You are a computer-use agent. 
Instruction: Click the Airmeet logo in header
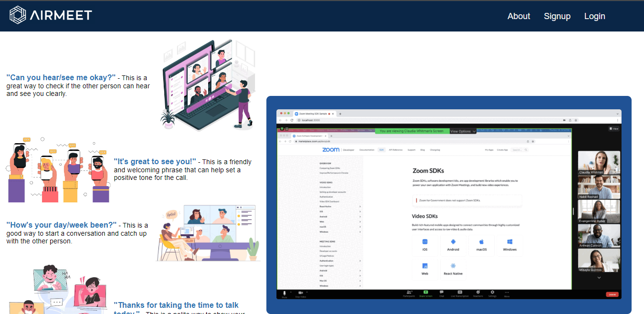pos(51,15)
